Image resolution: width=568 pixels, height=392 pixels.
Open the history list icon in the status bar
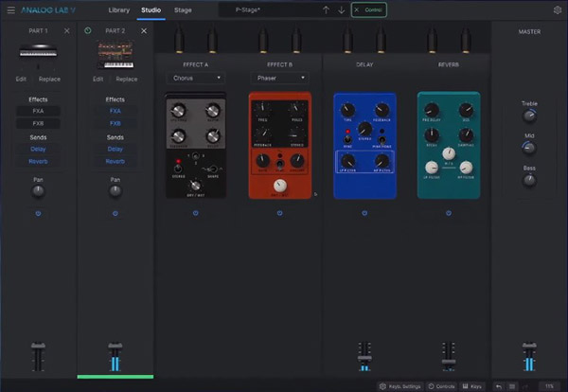[512, 386]
